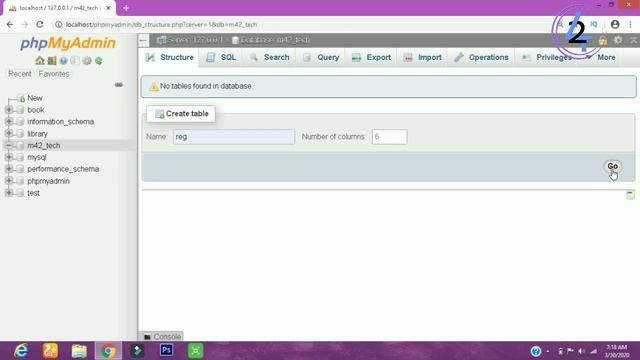Click the volume icon in system tray
This screenshot has width=640, height=360.
pyautogui.click(x=582, y=351)
